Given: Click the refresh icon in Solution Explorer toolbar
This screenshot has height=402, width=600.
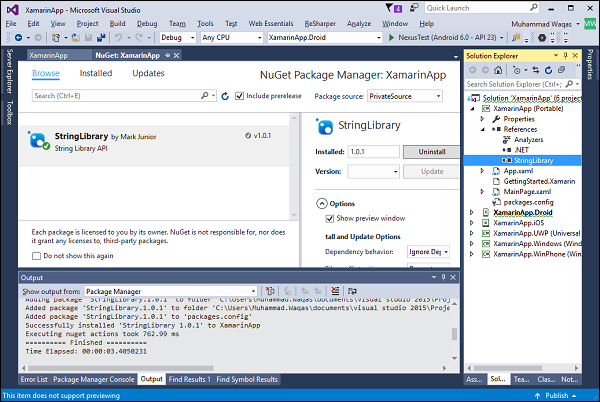Looking at the screenshot, I should click(549, 70).
